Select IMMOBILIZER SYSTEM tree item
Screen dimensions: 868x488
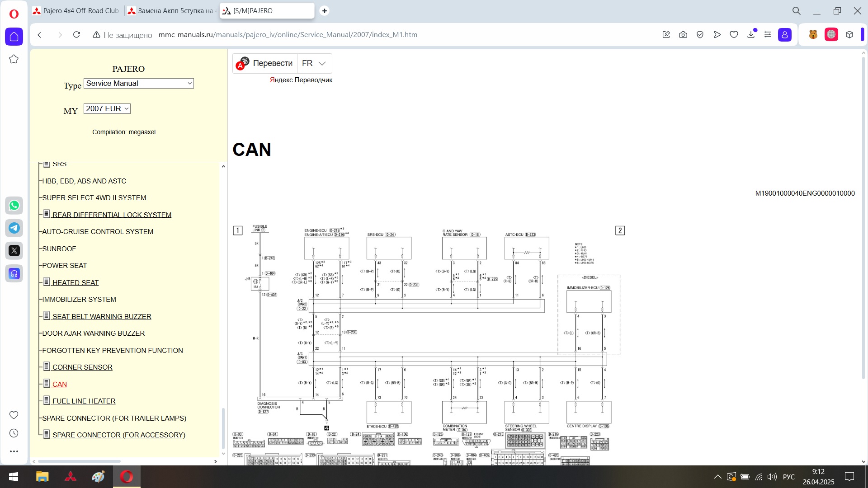point(79,300)
